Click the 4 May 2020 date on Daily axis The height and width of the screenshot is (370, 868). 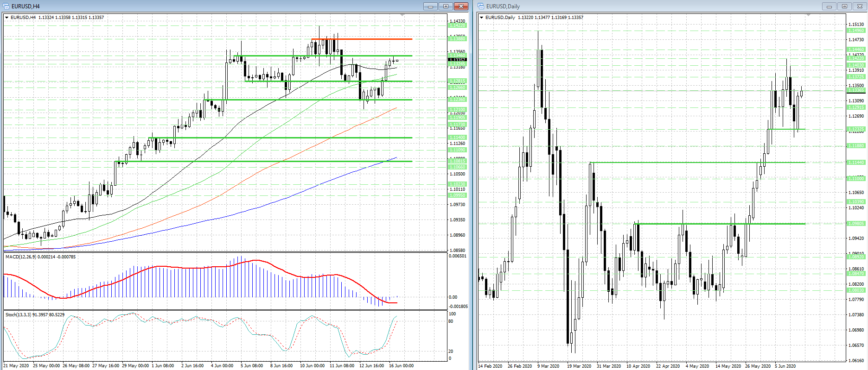(697, 366)
